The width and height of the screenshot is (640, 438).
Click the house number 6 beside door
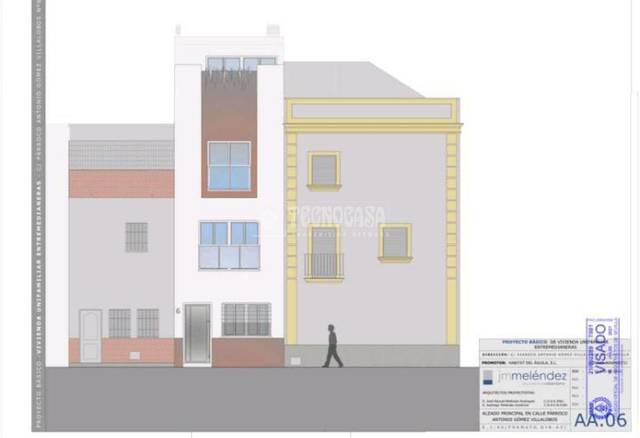click(x=178, y=311)
